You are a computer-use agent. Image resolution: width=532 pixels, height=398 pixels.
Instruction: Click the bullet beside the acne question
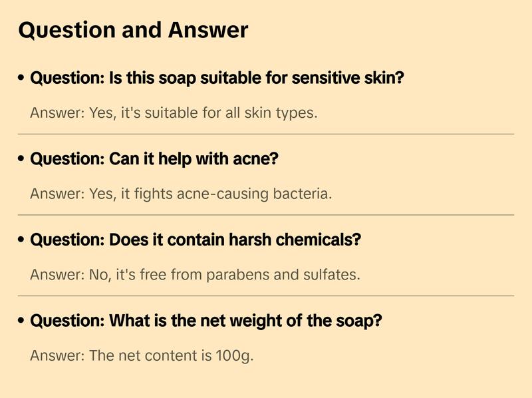(x=21, y=159)
